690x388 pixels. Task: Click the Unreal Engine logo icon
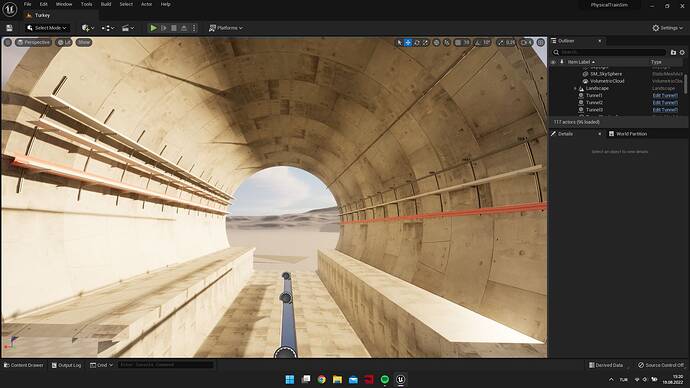point(10,9)
